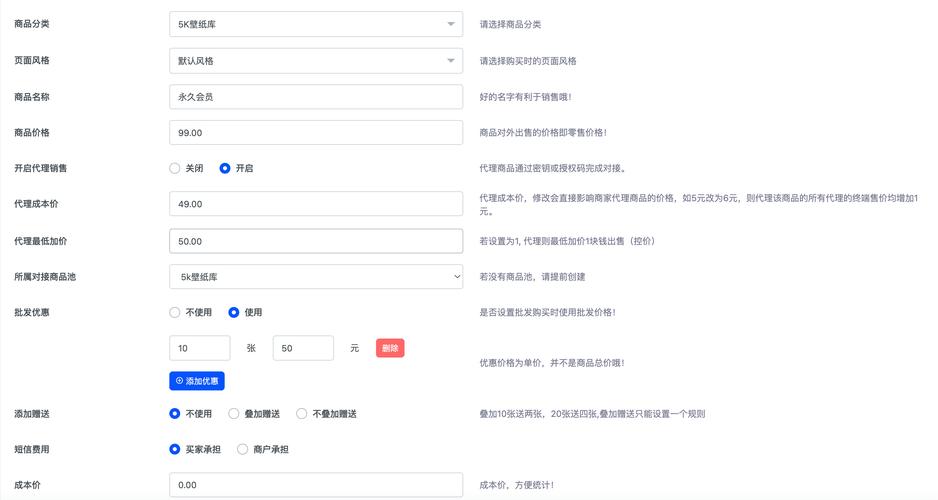Select 不使用 for 批发优惠
The image size is (938, 500).
(175, 313)
